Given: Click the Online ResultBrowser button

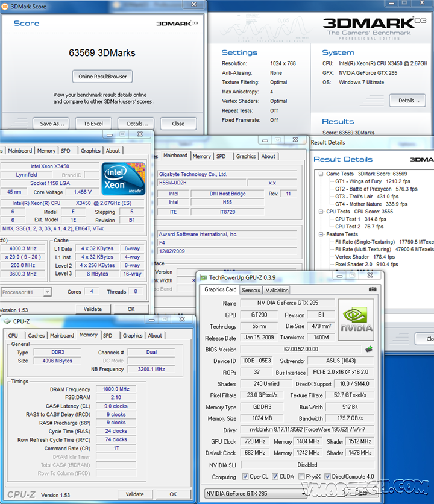Looking at the screenshot, I should (x=102, y=77).
